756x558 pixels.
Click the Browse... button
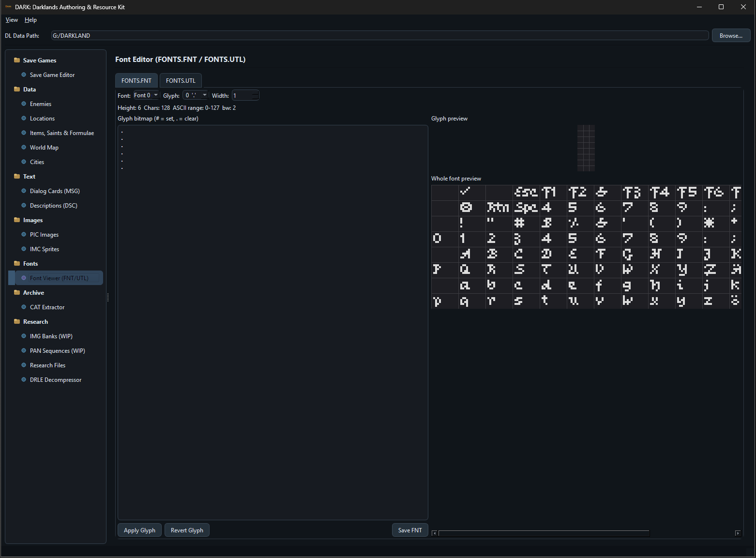coord(731,36)
